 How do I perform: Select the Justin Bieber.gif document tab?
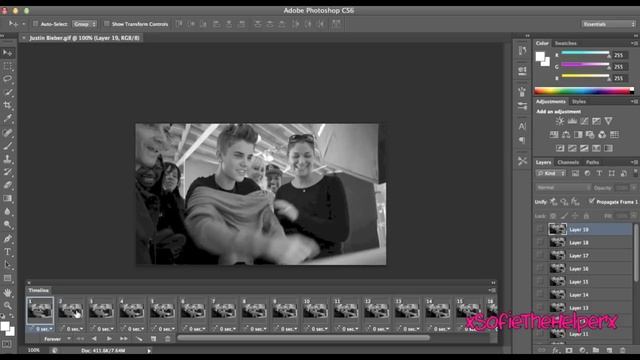(x=84, y=38)
